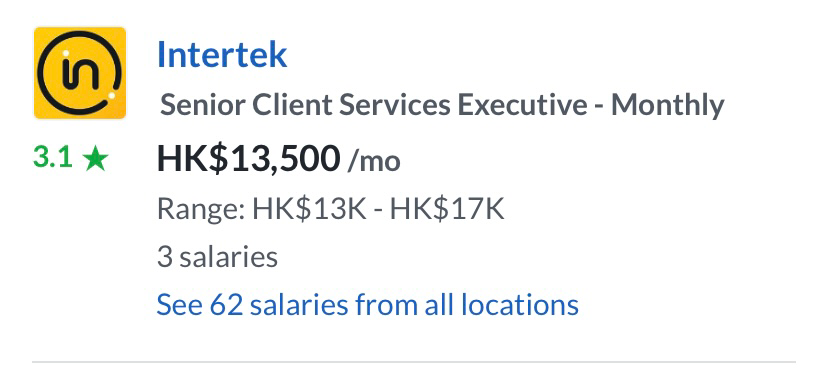The image size is (828, 374).
Task: Select the 3.1 rating number
Action: coord(52,158)
